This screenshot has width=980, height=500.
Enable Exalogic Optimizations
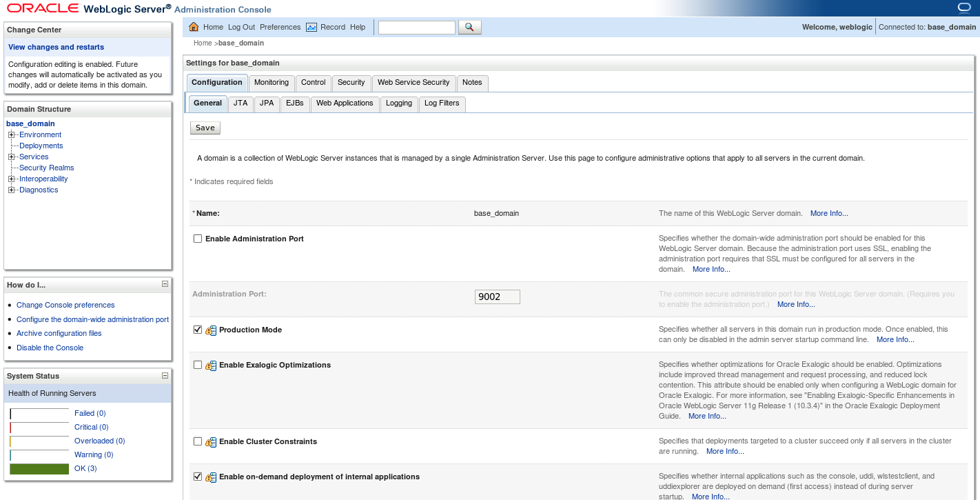click(198, 364)
